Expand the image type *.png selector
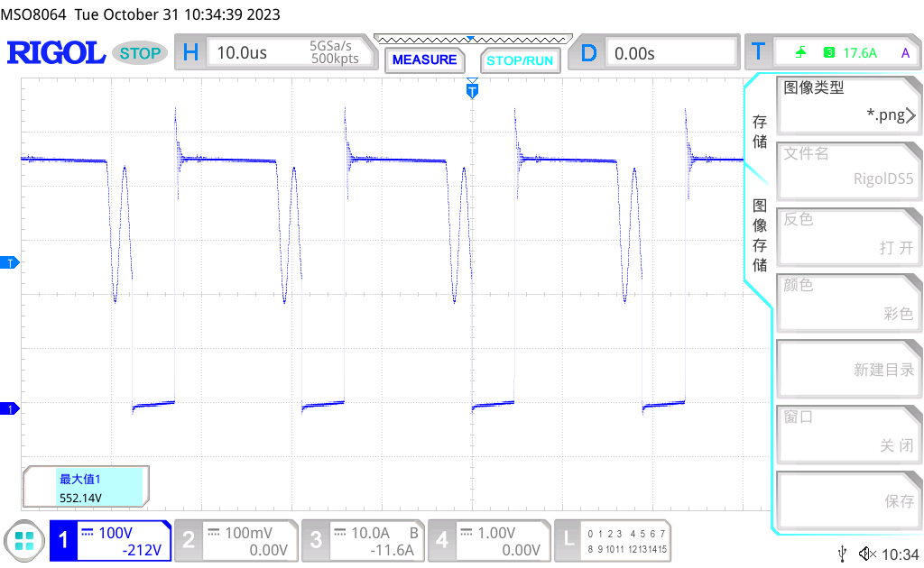The width and height of the screenshot is (924, 568). click(x=848, y=103)
